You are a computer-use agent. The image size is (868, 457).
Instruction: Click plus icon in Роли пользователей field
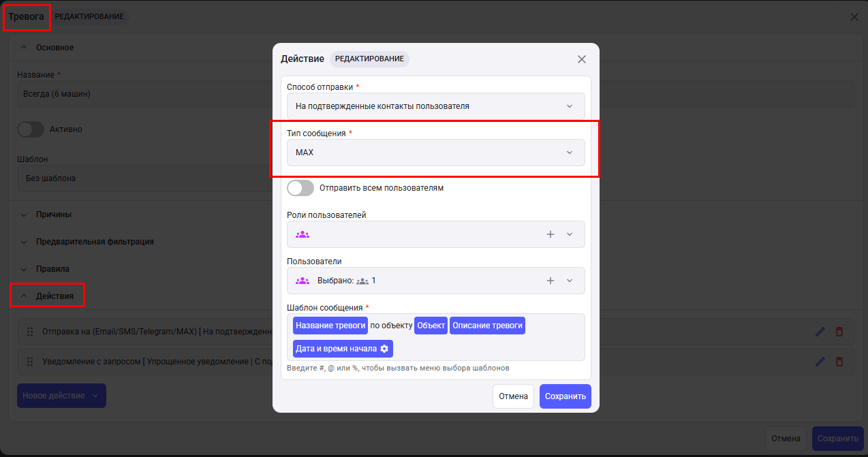click(551, 234)
